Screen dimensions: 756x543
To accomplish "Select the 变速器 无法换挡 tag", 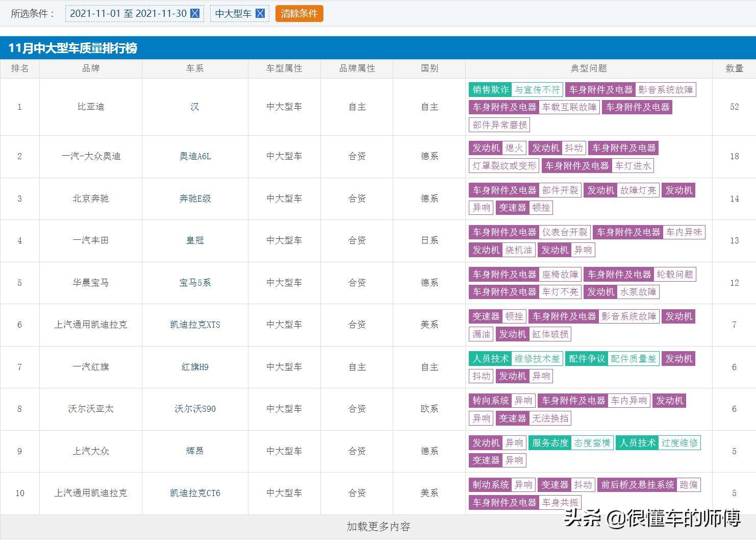I will (533, 418).
